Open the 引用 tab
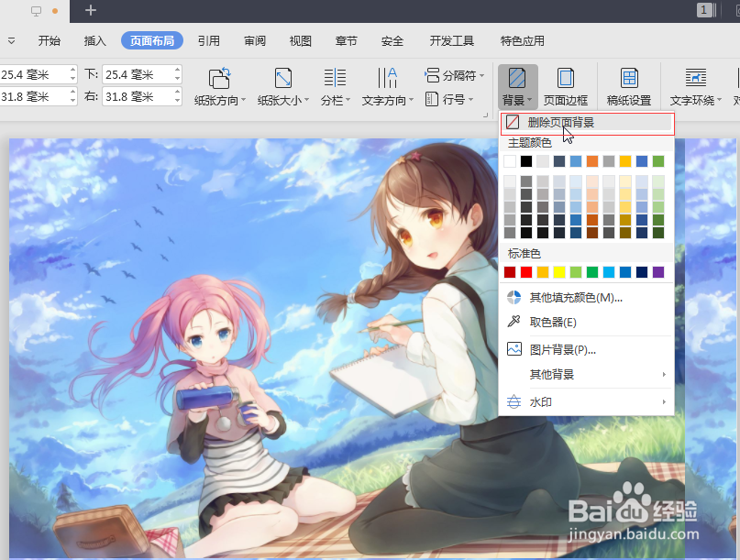 coord(208,41)
